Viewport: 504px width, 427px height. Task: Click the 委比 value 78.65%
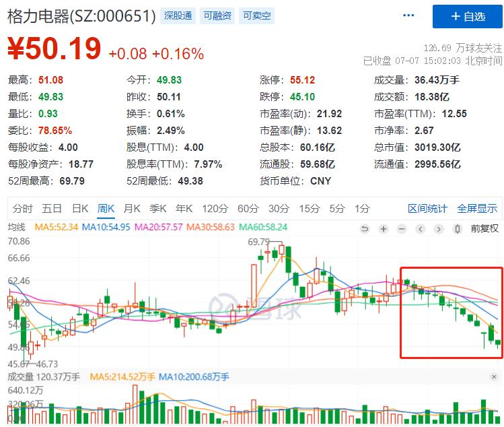click(55, 130)
